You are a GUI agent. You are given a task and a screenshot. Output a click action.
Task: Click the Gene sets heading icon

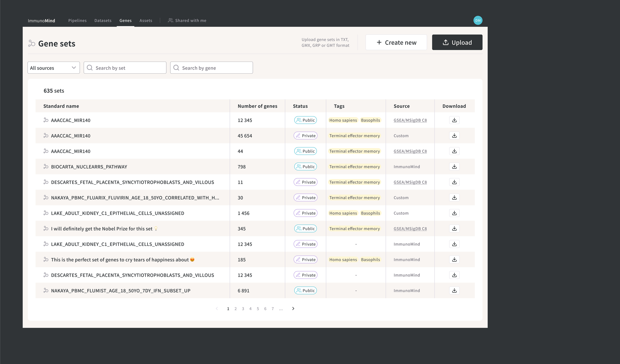[32, 43]
